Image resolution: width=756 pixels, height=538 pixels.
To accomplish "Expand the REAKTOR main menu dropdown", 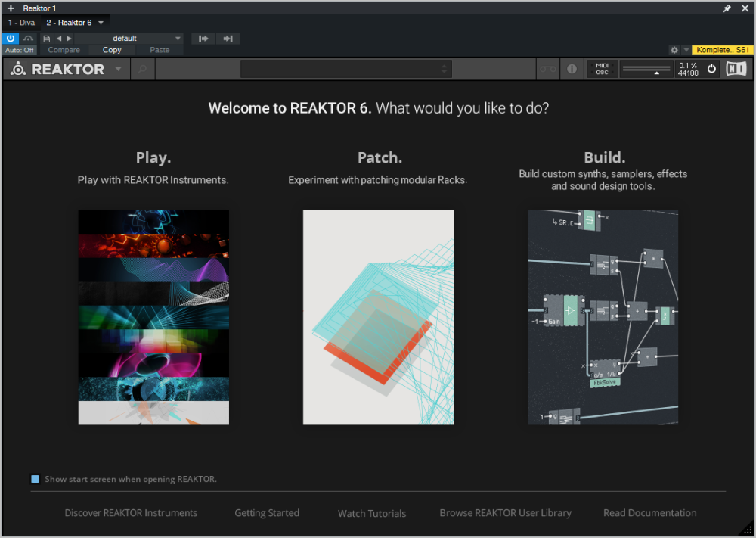I will (x=118, y=69).
